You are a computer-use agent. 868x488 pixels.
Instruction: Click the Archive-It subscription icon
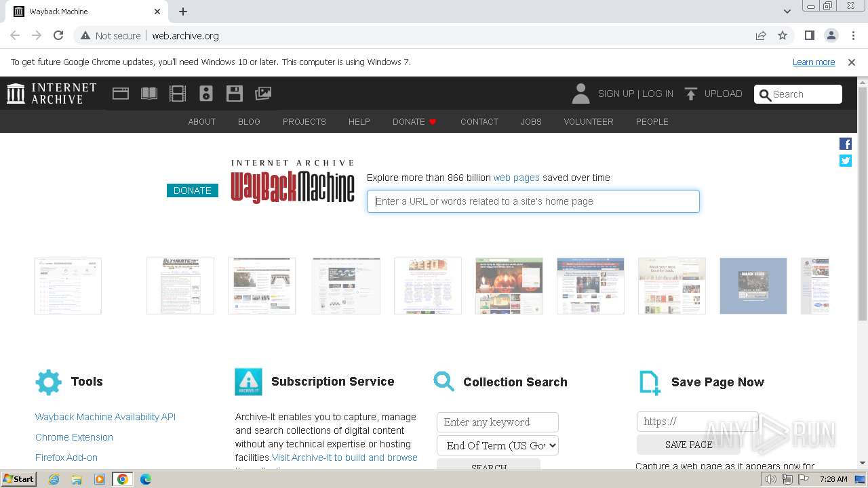[x=248, y=382]
